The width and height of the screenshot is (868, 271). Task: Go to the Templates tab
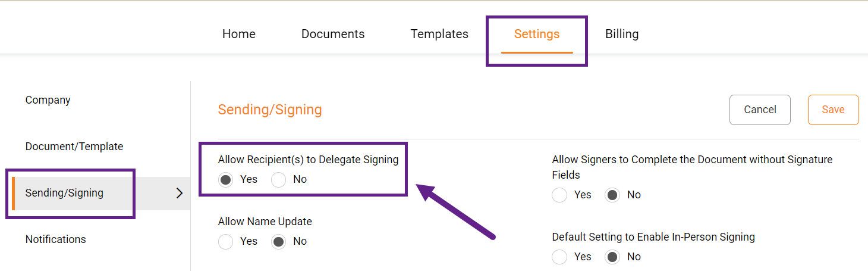[439, 34]
